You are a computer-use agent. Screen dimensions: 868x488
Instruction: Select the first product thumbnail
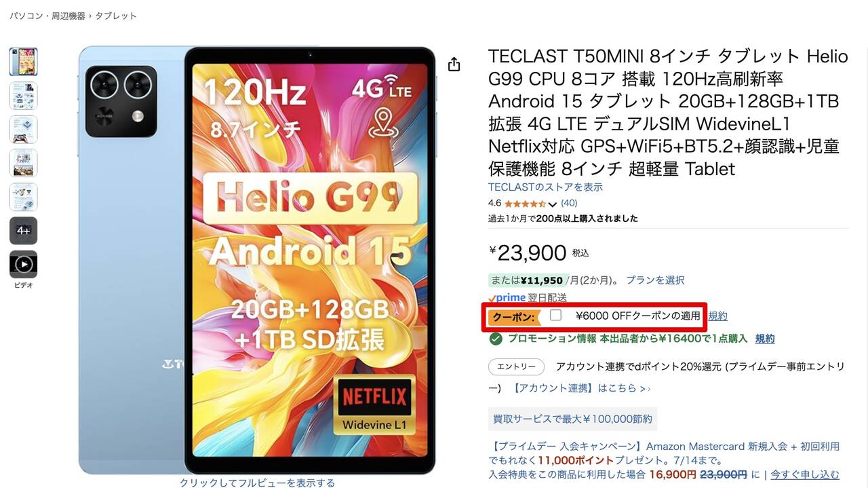tap(23, 62)
